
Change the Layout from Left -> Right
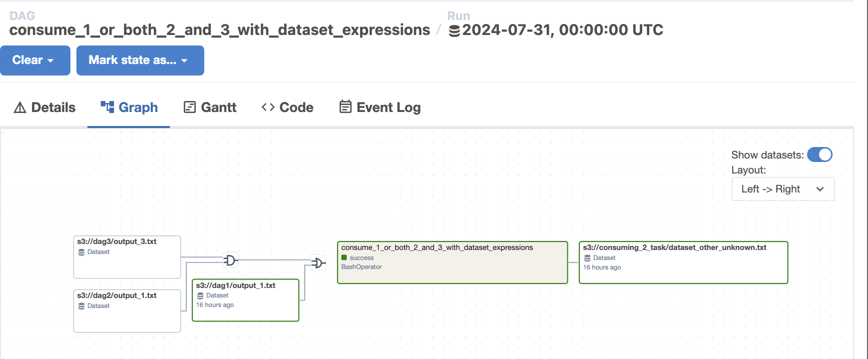tap(783, 189)
